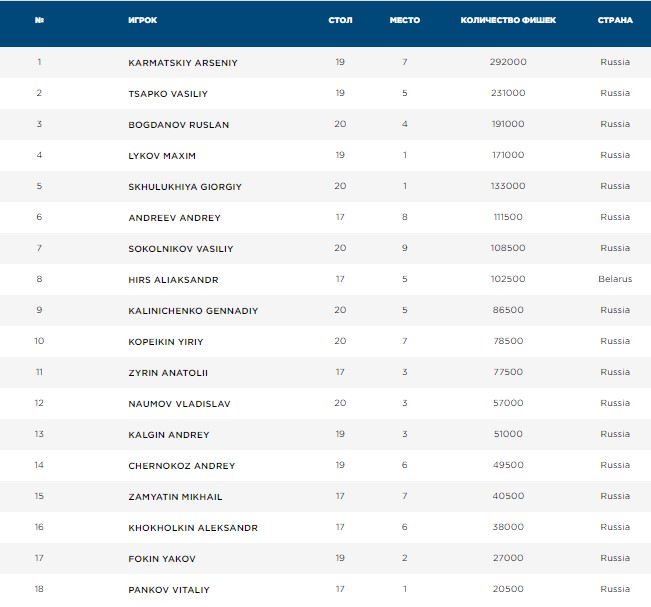The image size is (651, 607).
Task: Select player name SKHULUKHIYA GIORGIY
Action: (185, 187)
